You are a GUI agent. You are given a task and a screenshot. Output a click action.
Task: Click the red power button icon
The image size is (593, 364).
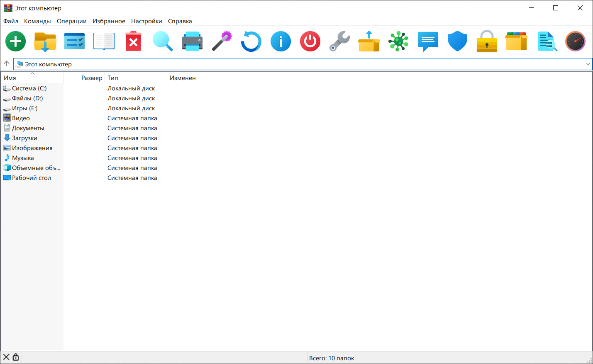click(310, 41)
